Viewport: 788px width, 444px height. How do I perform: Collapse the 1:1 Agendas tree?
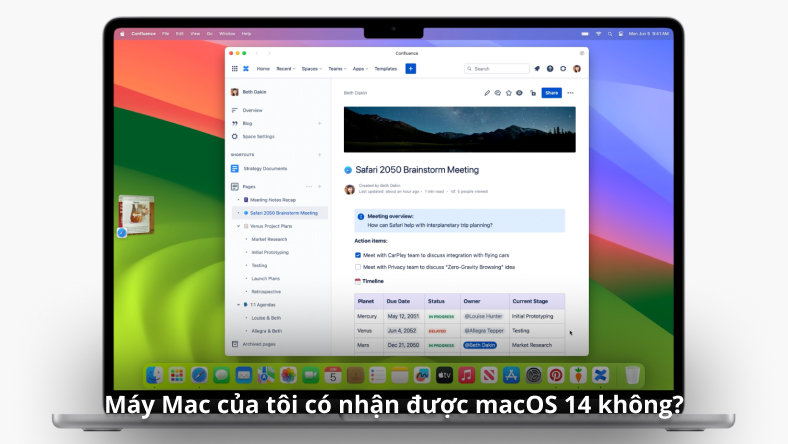(x=239, y=305)
